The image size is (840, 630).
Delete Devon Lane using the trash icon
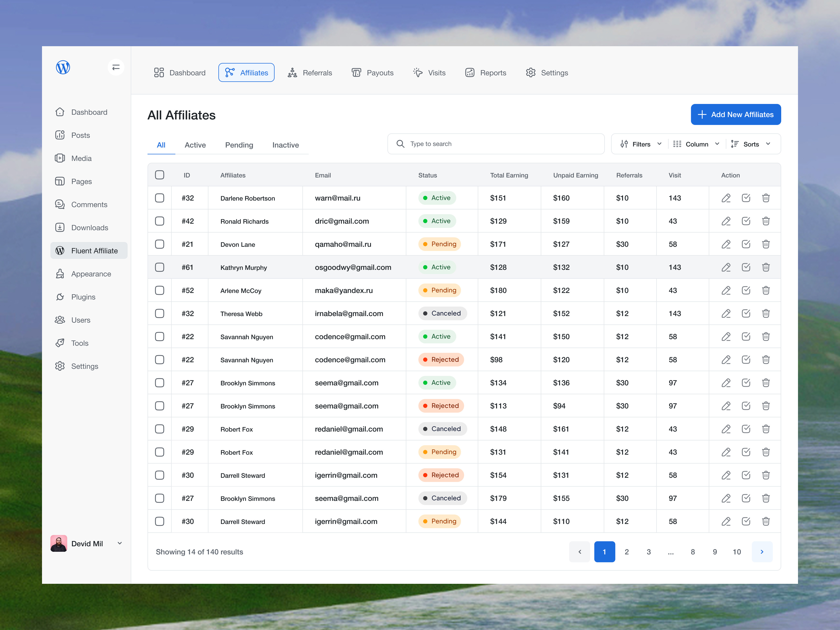click(766, 244)
